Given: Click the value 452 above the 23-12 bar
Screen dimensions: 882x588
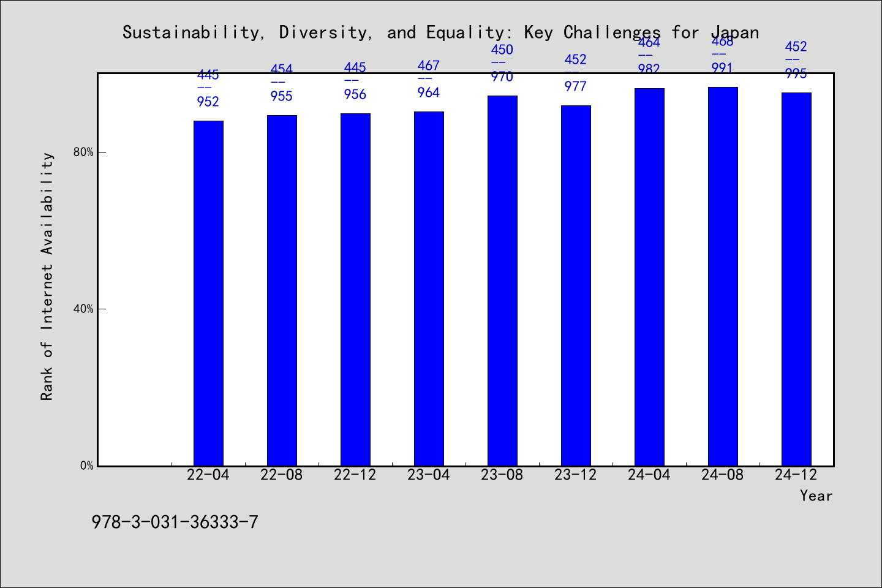Looking at the screenshot, I should point(576,59).
